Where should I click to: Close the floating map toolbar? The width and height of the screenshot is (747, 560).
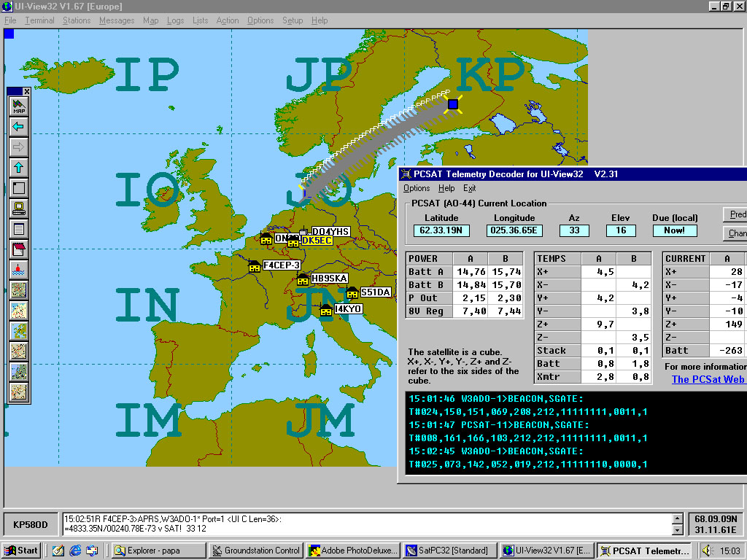pyautogui.click(x=27, y=91)
